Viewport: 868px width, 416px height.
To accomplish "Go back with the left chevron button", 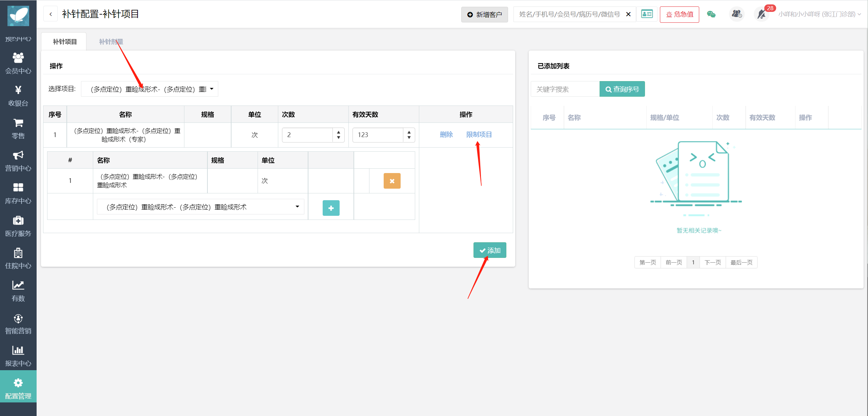I will pyautogui.click(x=51, y=14).
